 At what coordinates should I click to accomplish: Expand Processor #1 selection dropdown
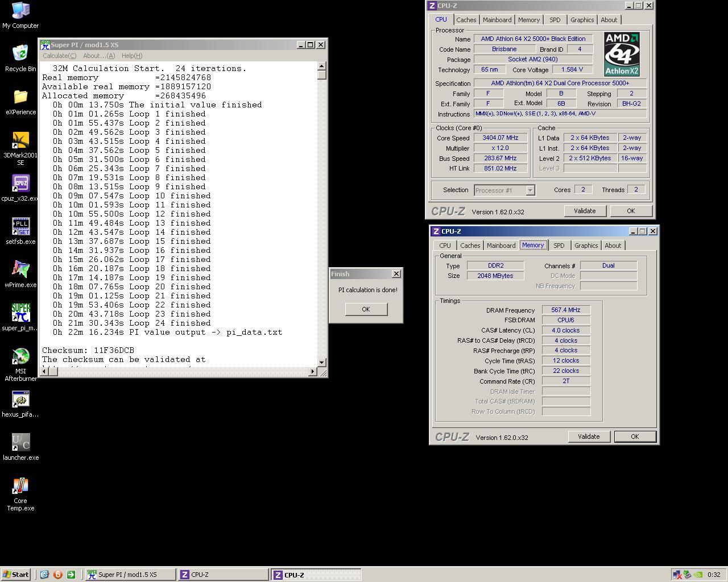pyautogui.click(x=530, y=190)
